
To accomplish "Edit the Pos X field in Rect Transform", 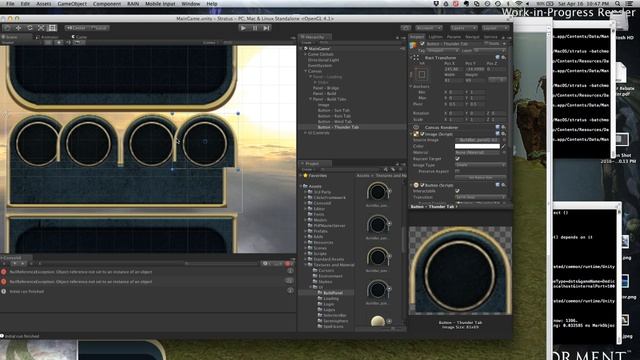I will pyautogui.click(x=453, y=69).
